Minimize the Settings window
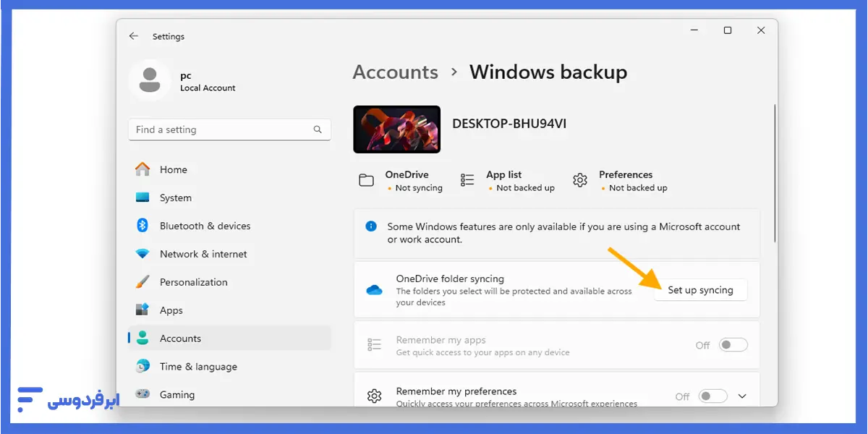The image size is (868, 434). (x=694, y=30)
